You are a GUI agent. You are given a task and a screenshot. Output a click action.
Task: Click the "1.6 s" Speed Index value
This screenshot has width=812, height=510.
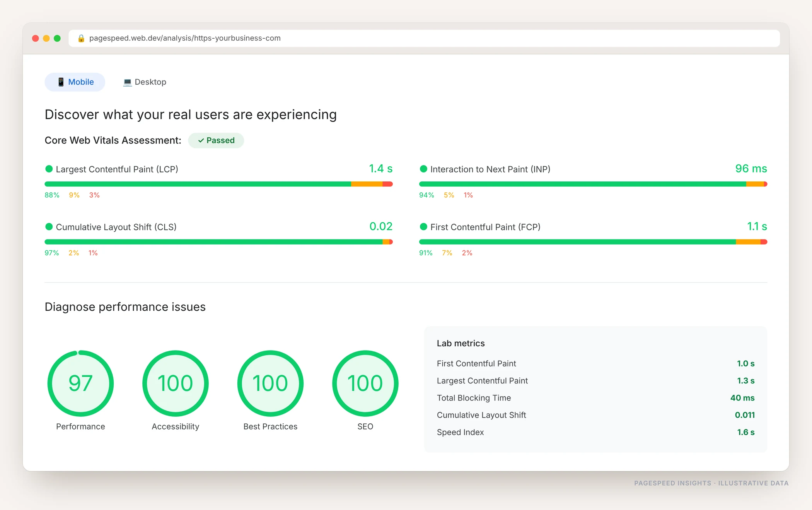tap(746, 432)
